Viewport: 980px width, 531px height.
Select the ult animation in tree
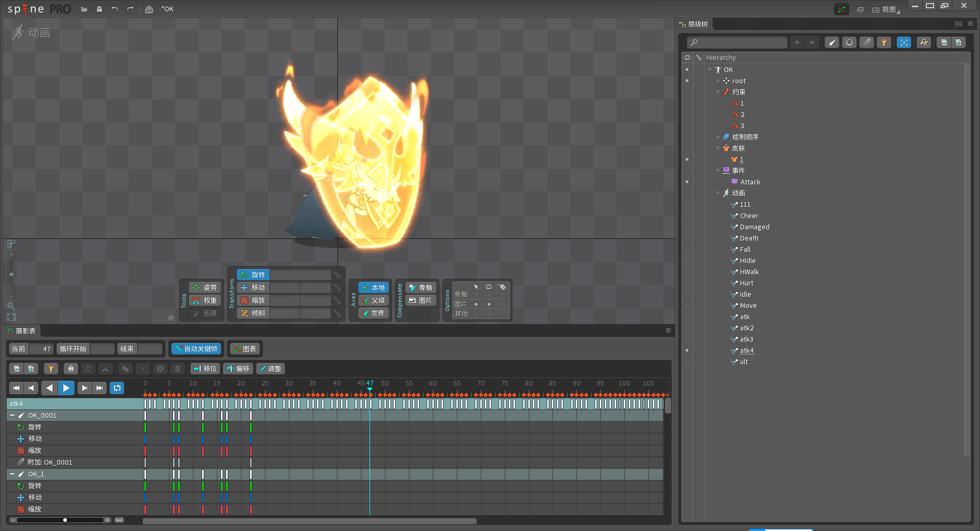pyautogui.click(x=744, y=361)
